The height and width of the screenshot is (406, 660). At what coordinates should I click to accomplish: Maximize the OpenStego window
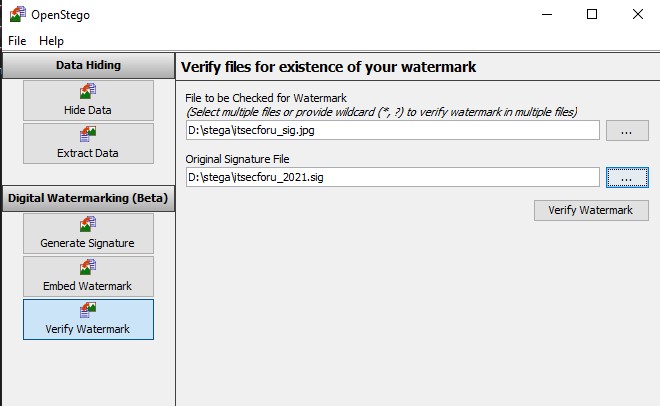(x=591, y=14)
